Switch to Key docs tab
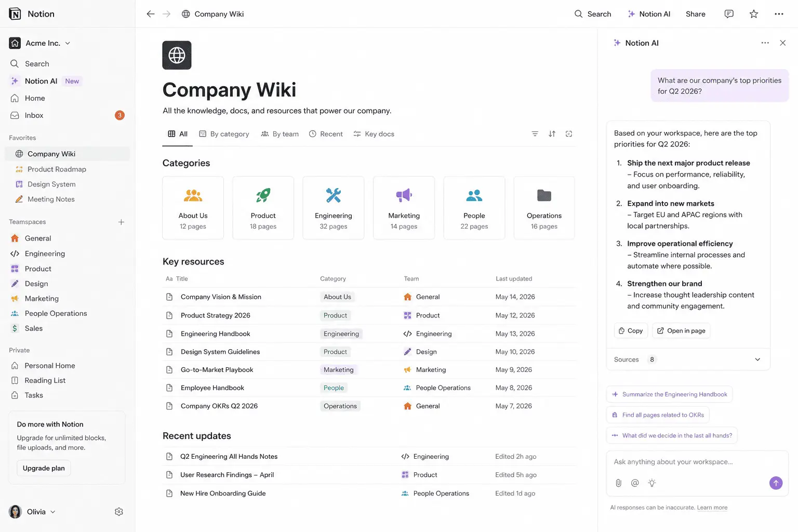 point(374,134)
